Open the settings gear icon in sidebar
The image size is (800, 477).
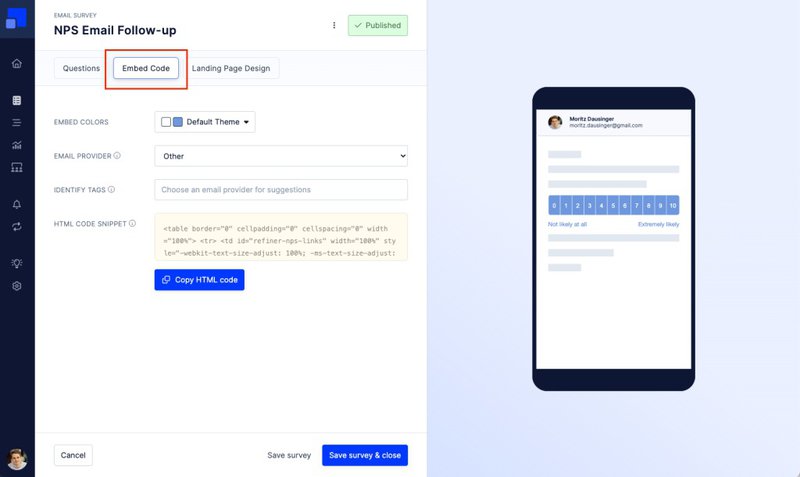click(x=16, y=286)
